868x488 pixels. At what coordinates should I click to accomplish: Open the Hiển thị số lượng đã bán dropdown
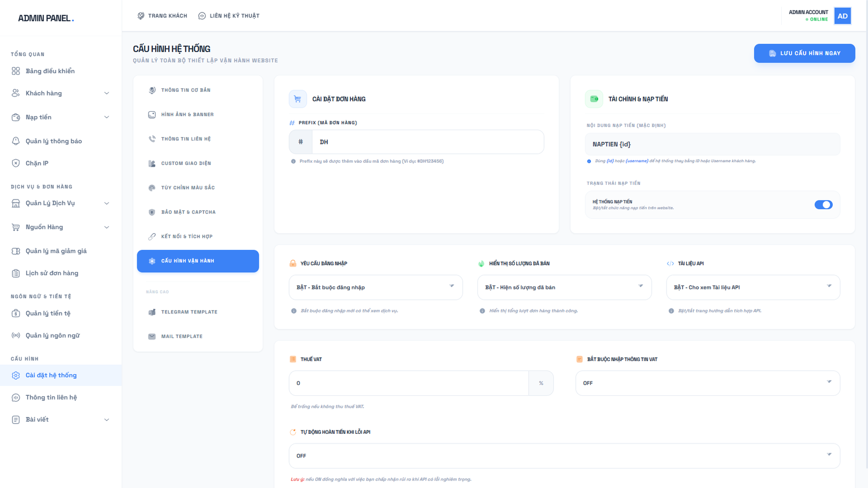tap(564, 287)
